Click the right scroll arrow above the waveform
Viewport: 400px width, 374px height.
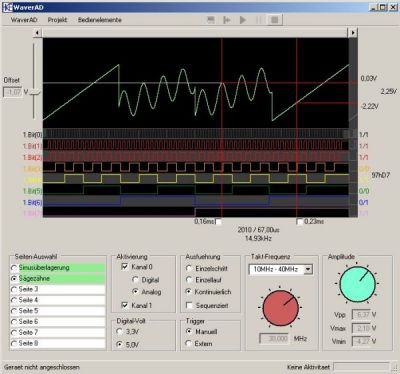353,33
